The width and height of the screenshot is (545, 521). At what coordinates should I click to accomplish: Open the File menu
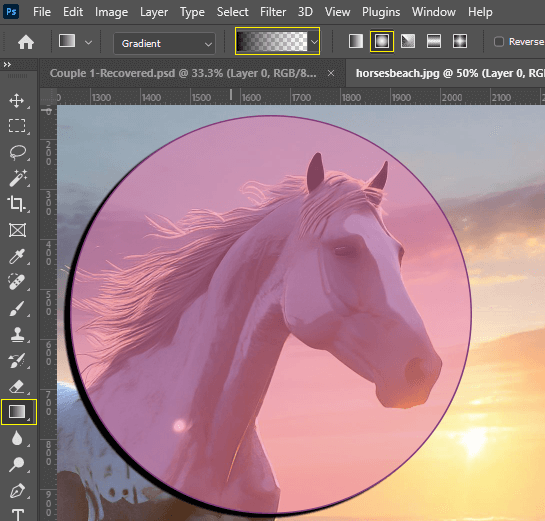42,12
